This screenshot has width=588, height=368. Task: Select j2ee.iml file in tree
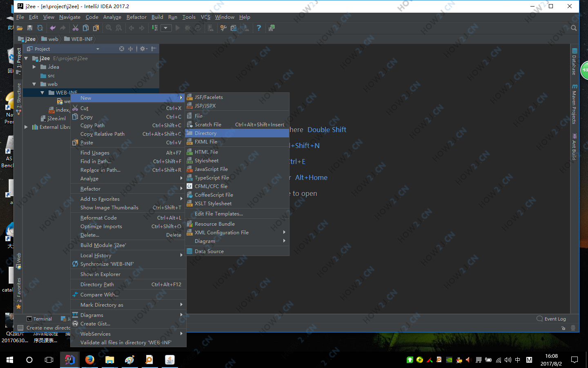pos(53,119)
